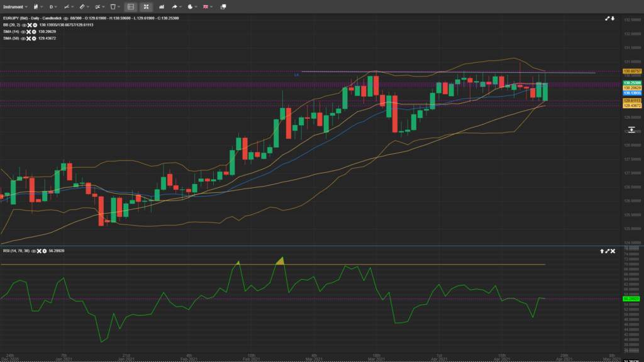644x362 pixels.
Task: Click the color palette theme icon
Action: tap(190, 6)
